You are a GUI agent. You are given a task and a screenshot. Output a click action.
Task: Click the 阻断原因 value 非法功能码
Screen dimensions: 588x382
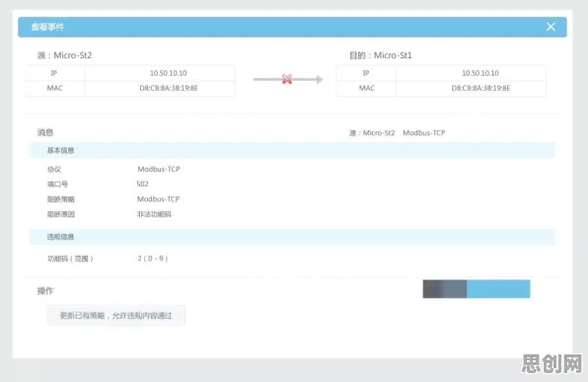tap(154, 214)
